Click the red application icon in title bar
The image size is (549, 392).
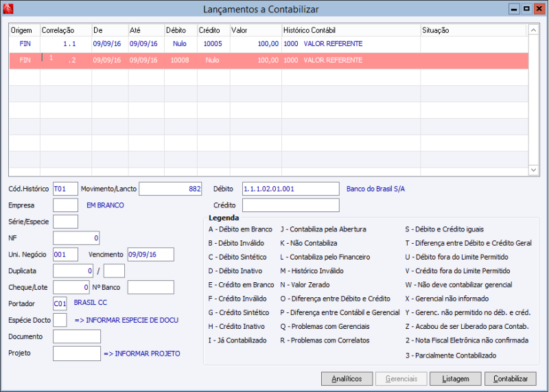click(8, 9)
